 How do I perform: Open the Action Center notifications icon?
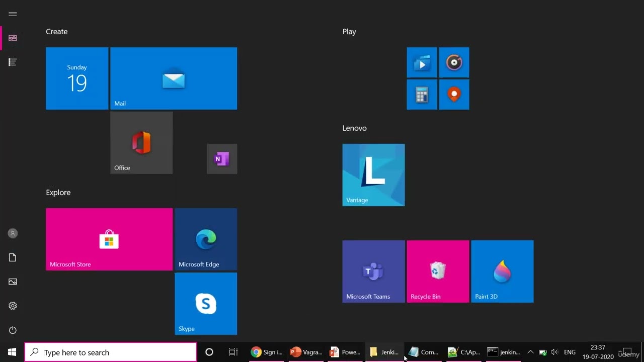pyautogui.click(x=627, y=352)
